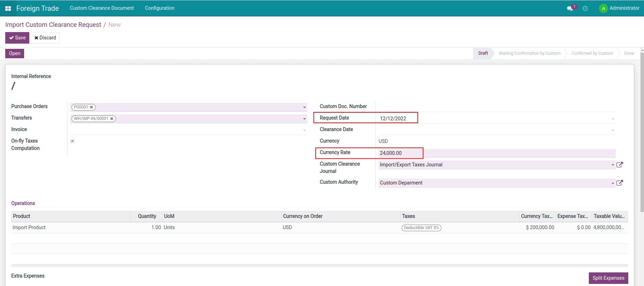
Task: Expand the Purchase Orders dropdown
Action: [304, 107]
